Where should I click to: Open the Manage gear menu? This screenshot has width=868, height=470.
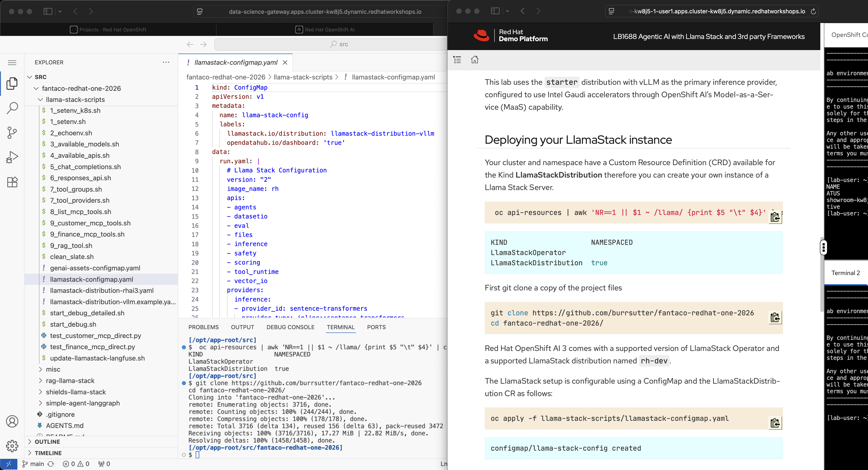point(12,446)
